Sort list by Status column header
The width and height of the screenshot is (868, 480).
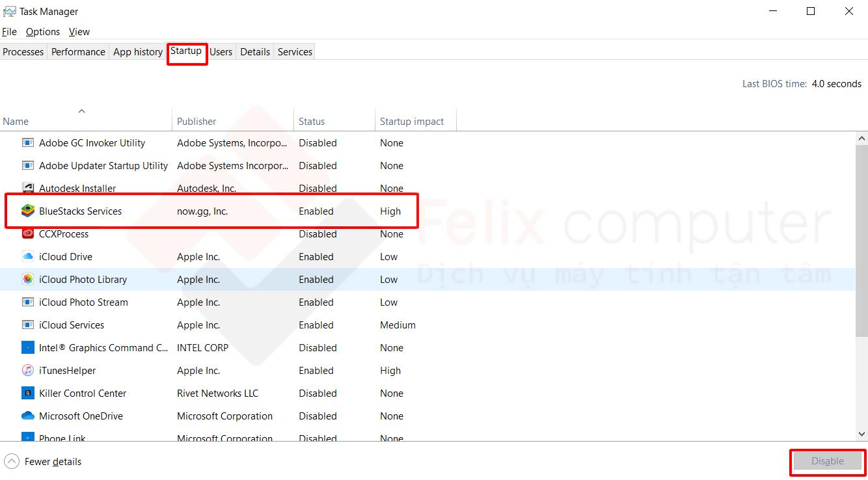pos(311,122)
